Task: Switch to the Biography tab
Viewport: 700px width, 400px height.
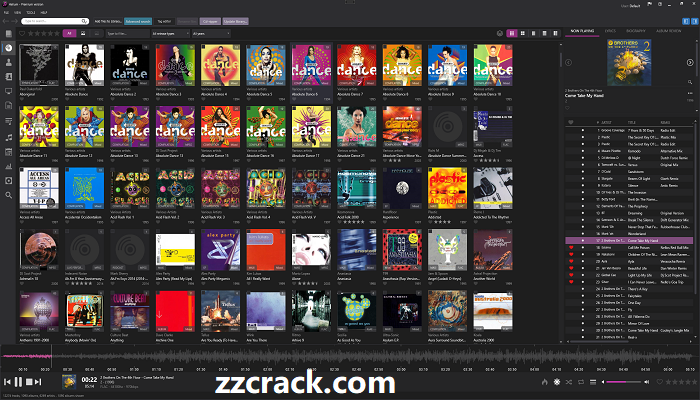Action: point(636,31)
